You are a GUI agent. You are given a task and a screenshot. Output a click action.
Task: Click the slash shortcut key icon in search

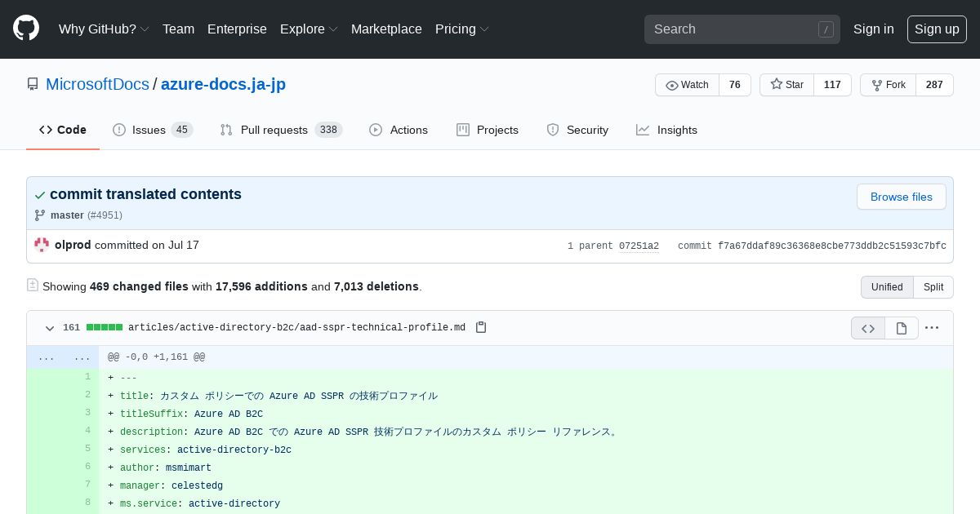[826, 29]
